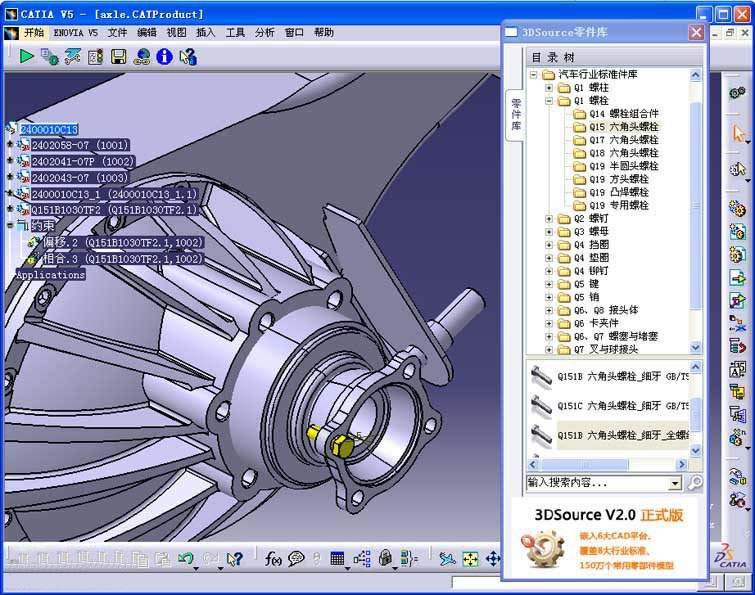Image resolution: width=755 pixels, height=595 pixels.
Task: Open the 分析 menu
Action: pos(265,33)
